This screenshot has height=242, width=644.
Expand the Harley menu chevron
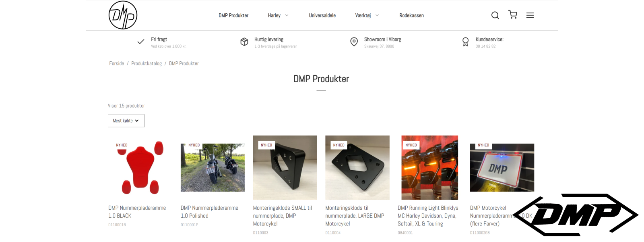(287, 16)
